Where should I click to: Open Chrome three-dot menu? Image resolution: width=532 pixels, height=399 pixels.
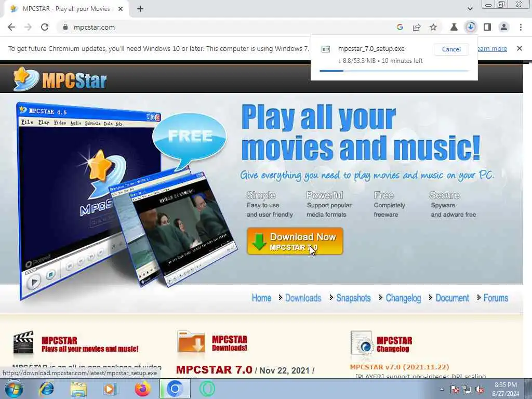click(521, 27)
